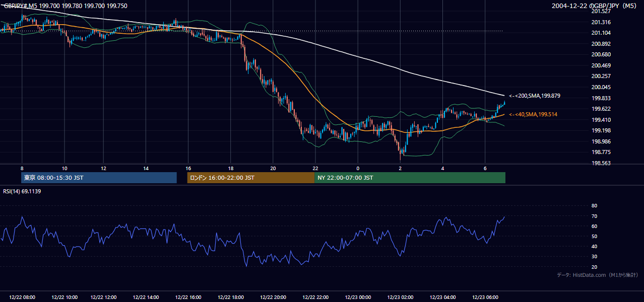Viewport: 644px width, 302px height.
Task: Click RSI axis level 80
Action: coord(594,206)
